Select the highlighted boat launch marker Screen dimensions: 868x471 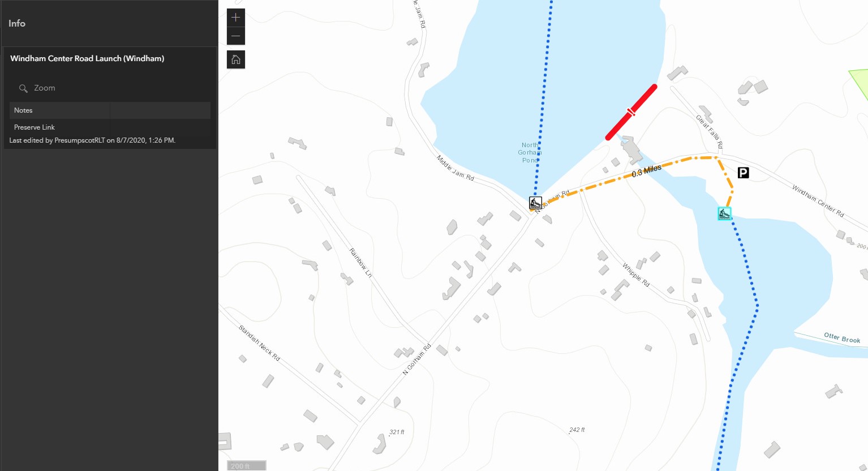pos(724,213)
